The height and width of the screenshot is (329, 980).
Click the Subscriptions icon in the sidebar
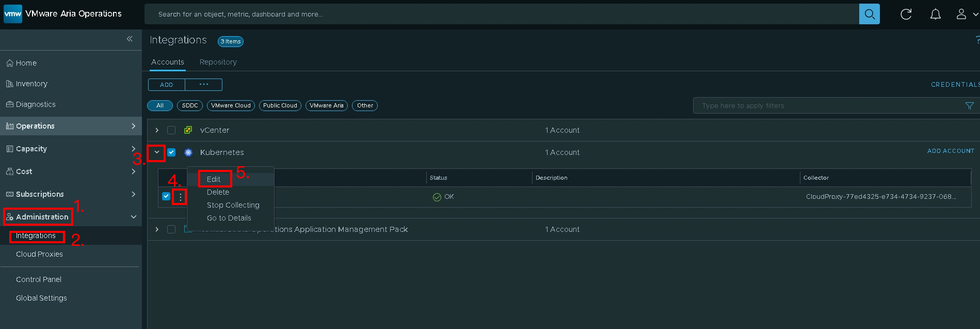point(9,194)
